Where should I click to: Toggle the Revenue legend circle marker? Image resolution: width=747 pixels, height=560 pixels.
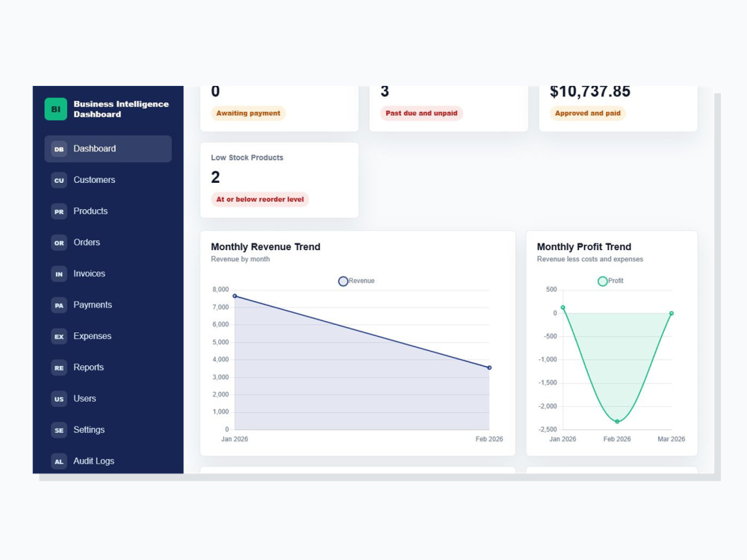[343, 281]
